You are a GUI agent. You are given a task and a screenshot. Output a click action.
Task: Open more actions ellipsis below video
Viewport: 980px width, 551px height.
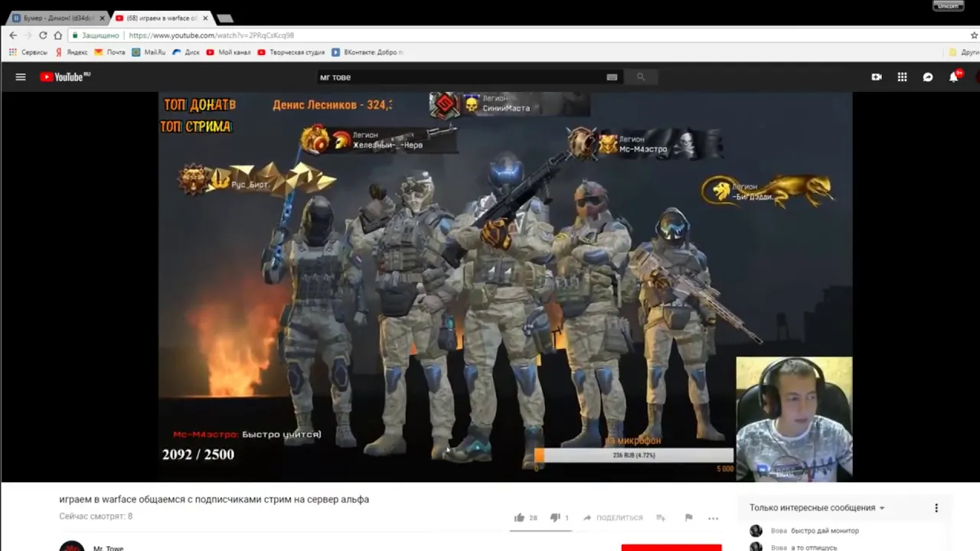714,518
